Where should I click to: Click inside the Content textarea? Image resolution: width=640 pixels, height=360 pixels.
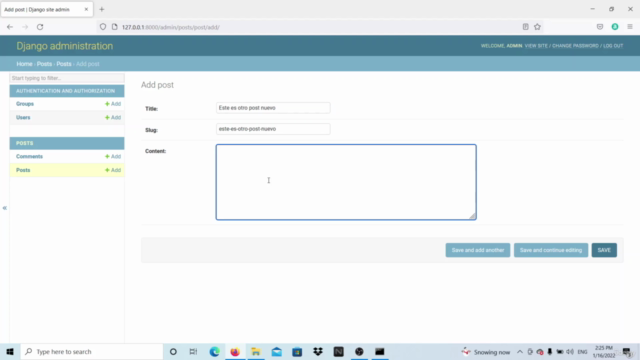pyautogui.click(x=346, y=182)
